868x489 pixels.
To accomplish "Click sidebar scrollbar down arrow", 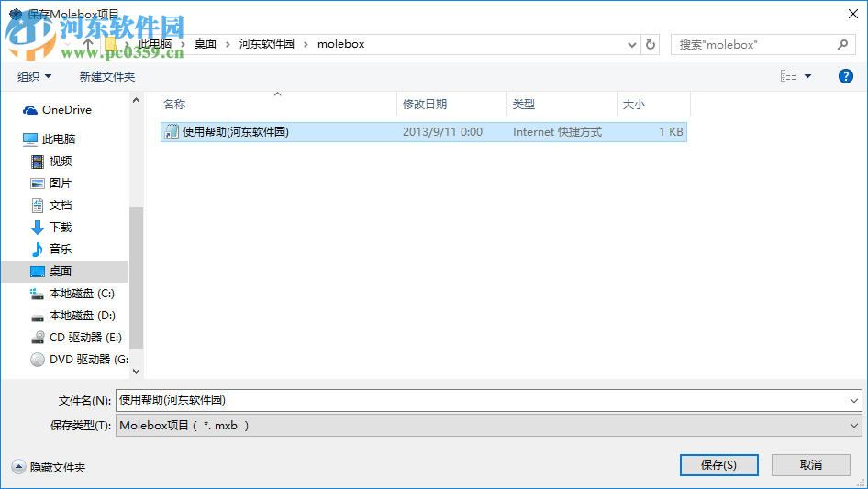I will (x=136, y=372).
